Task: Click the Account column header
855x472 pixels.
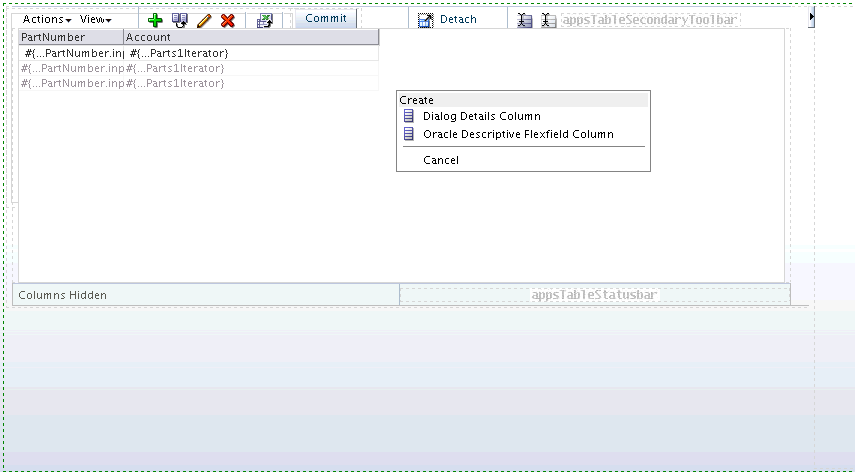Action: coord(251,37)
